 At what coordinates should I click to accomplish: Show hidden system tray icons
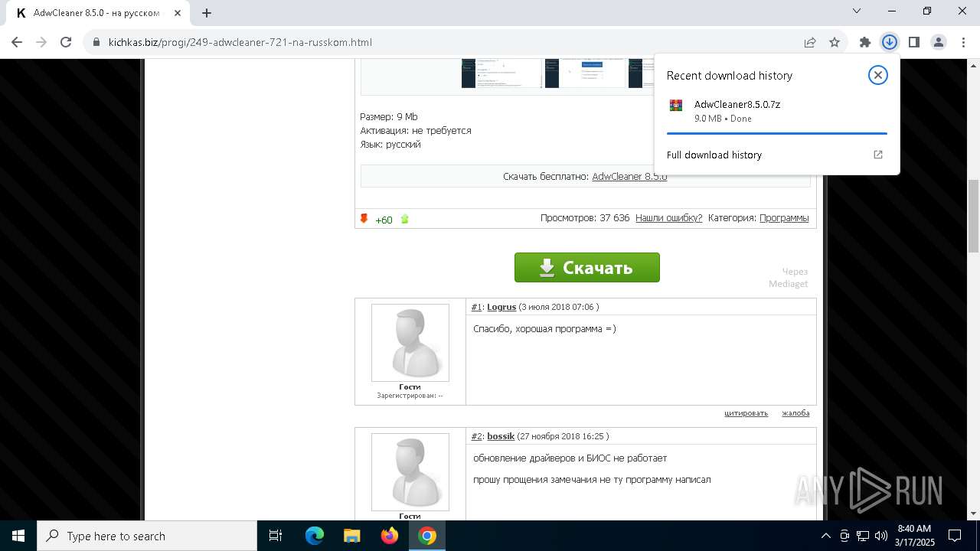[x=826, y=536]
